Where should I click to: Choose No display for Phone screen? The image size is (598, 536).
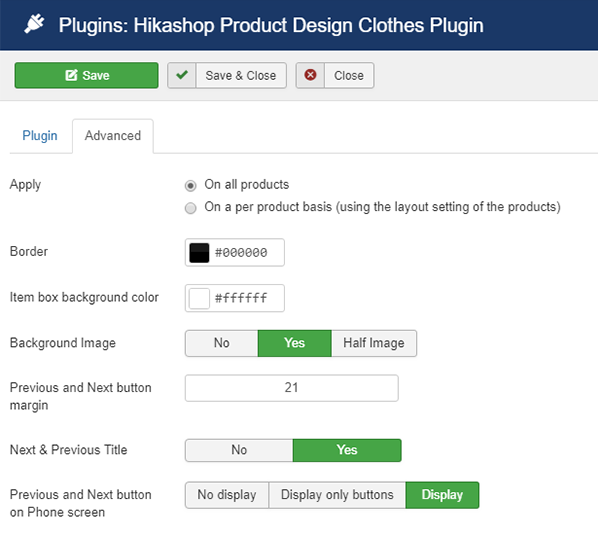227,495
